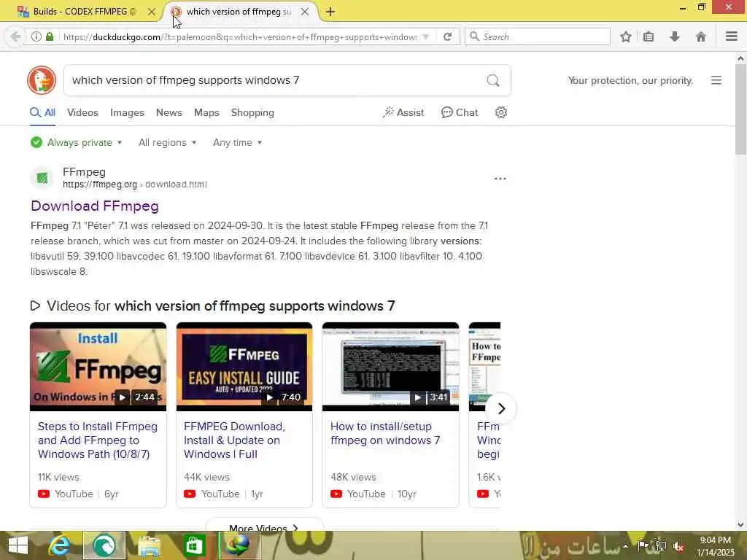
Task: Click the muted volume tray icon
Action: pos(678,546)
